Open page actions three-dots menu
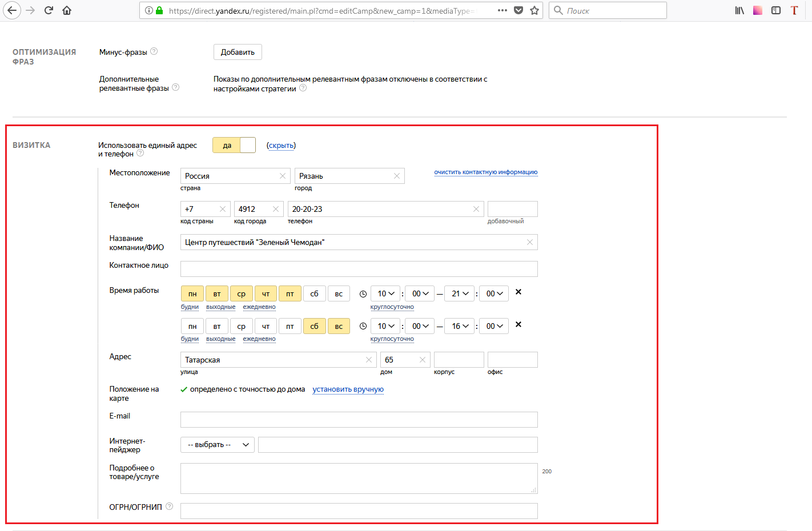The width and height of the screenshot is (812, 531). [503, 10]
